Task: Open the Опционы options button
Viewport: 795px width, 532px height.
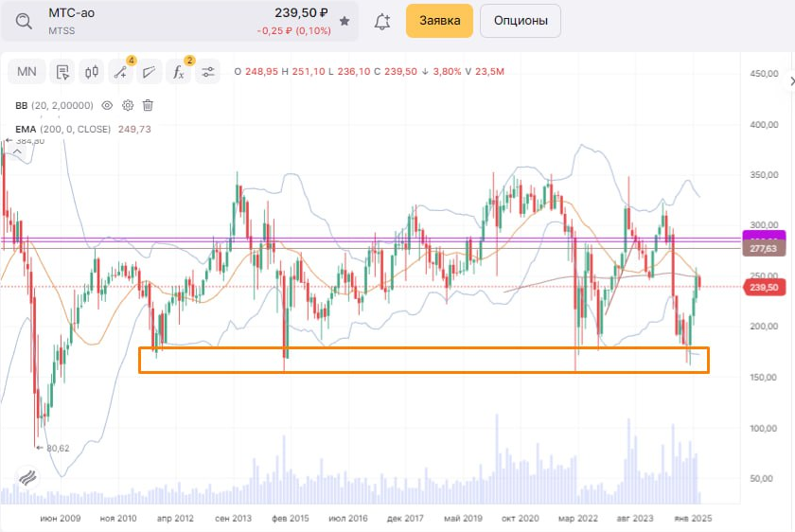Action: [520, 21]
